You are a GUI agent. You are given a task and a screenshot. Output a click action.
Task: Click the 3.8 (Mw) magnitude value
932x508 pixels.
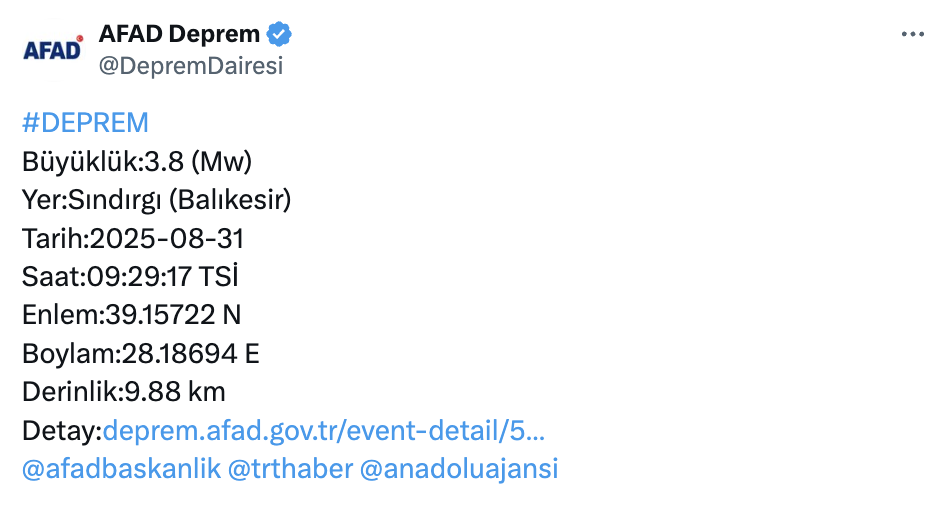click(x=195, y=162)
